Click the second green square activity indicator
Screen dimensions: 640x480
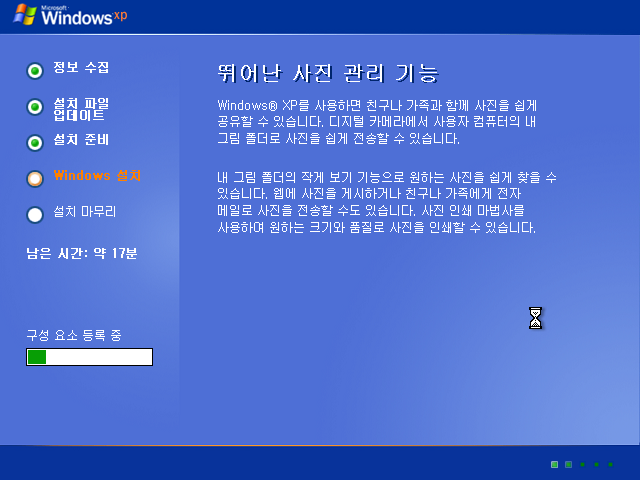[568, 464]
